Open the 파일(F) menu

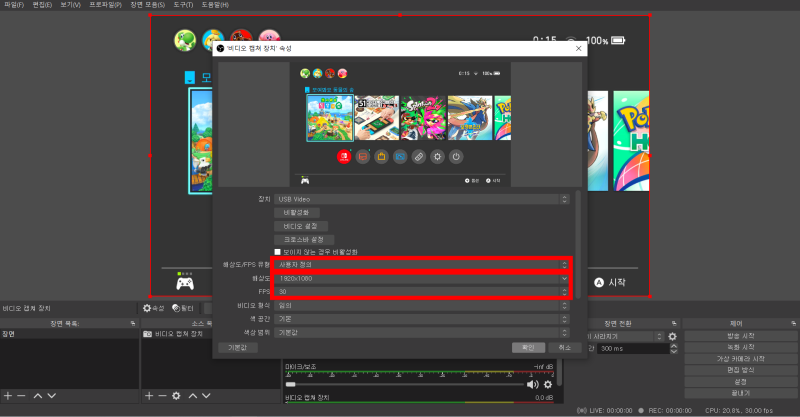coord(14,5)
